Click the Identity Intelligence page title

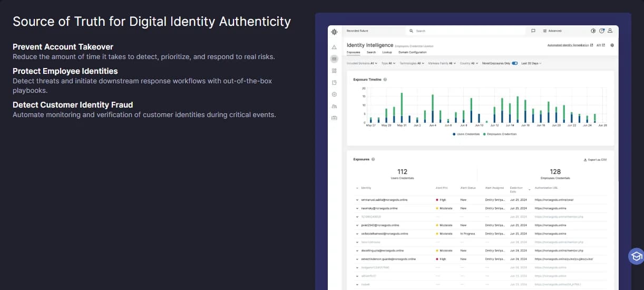coord(370,45)
